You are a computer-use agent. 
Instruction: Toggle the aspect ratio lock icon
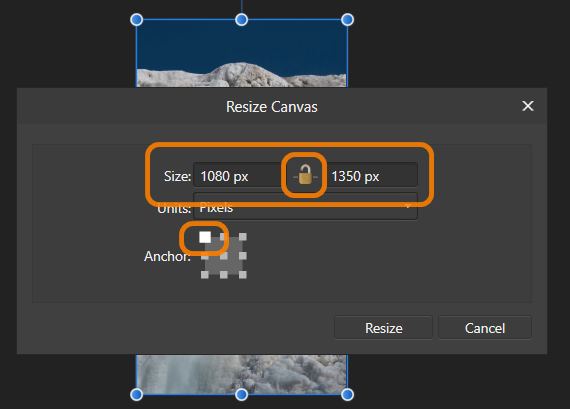point(305,175)
